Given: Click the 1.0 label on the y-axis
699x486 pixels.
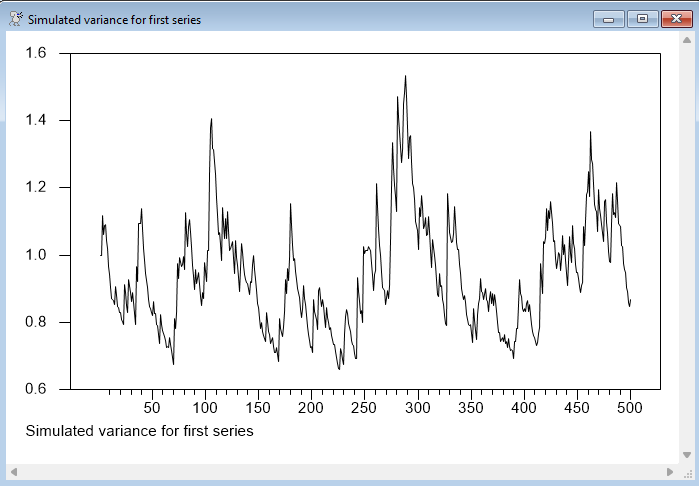Looking at the screenshot, I should tap(36, 255).
